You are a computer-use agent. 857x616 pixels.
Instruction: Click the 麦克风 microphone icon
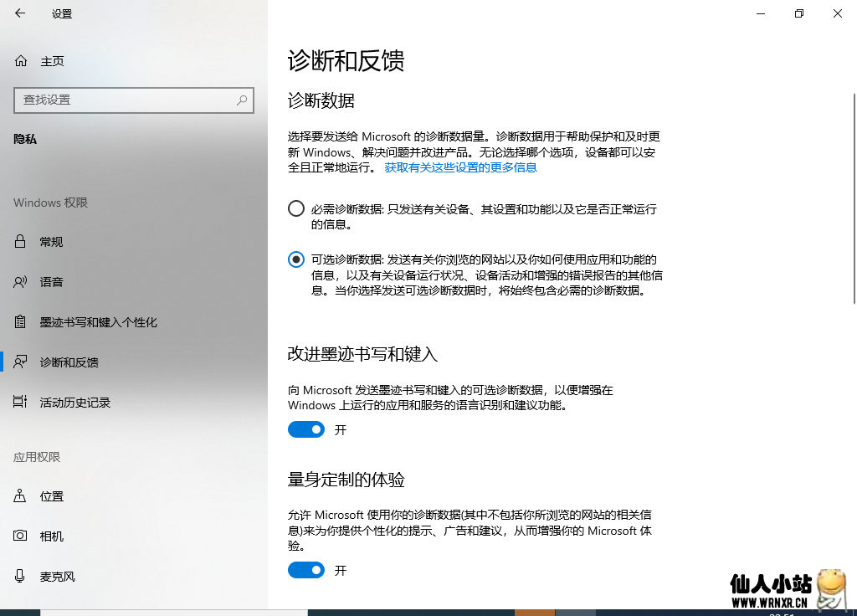(20, 576)
